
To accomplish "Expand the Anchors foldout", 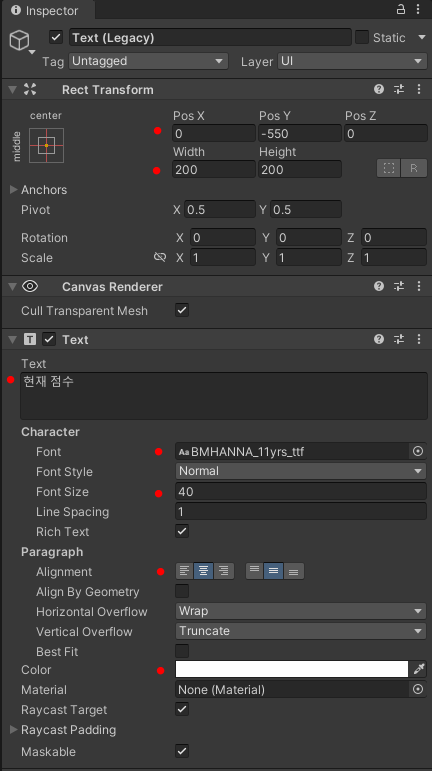I will 13,189.
